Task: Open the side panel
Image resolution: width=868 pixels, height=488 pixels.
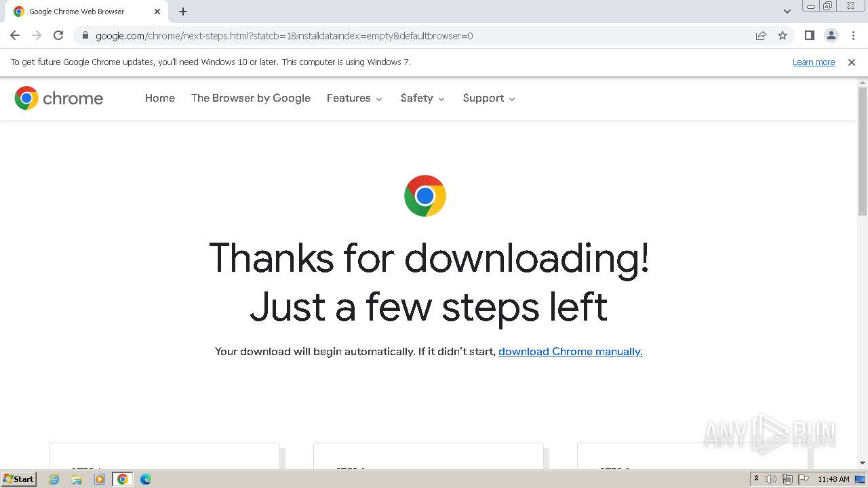Action: pos(810,35)
